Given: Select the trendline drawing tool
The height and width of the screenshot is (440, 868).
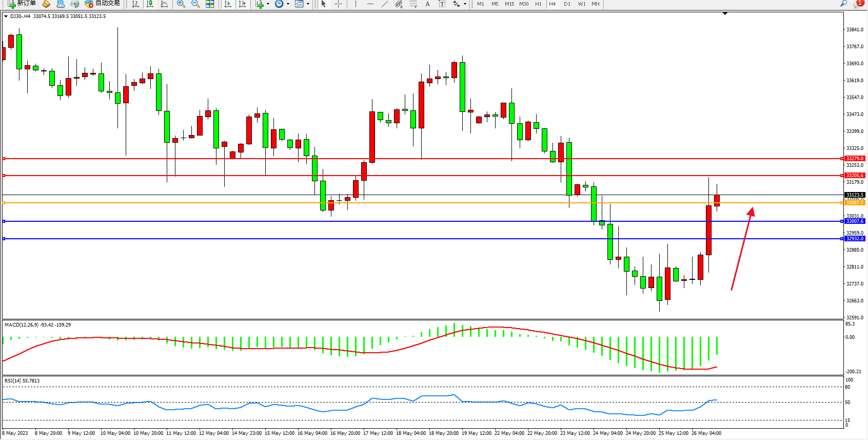Looking at the screenshot, I should click(384, 4).
